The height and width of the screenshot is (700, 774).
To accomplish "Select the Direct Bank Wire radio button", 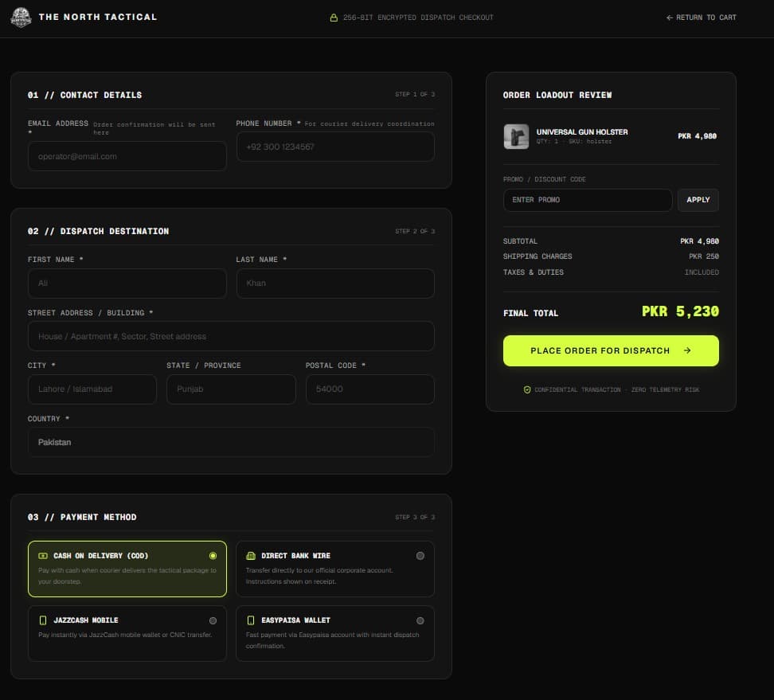I will coord(420,556).
